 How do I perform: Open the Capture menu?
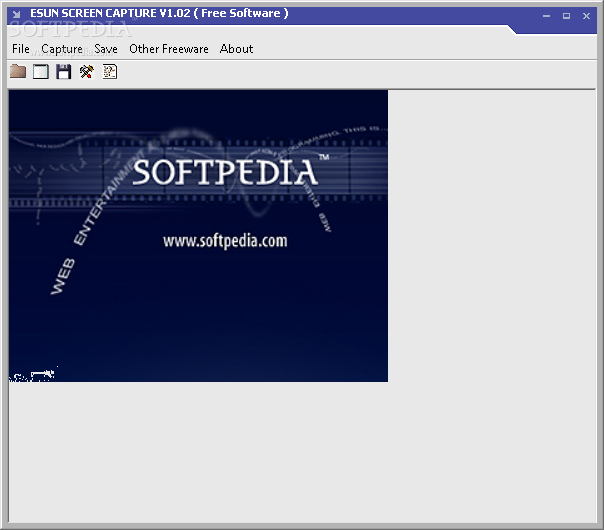point(62,49)
